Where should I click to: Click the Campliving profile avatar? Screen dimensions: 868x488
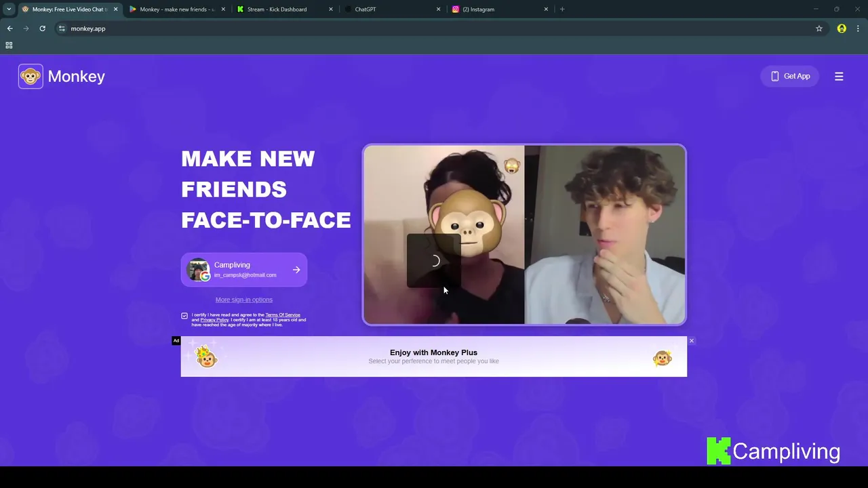[198, 270]
